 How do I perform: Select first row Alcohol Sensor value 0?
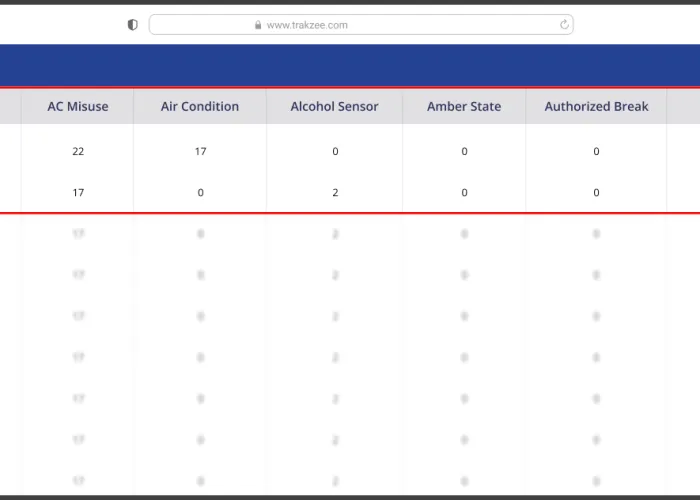point(335,152)
